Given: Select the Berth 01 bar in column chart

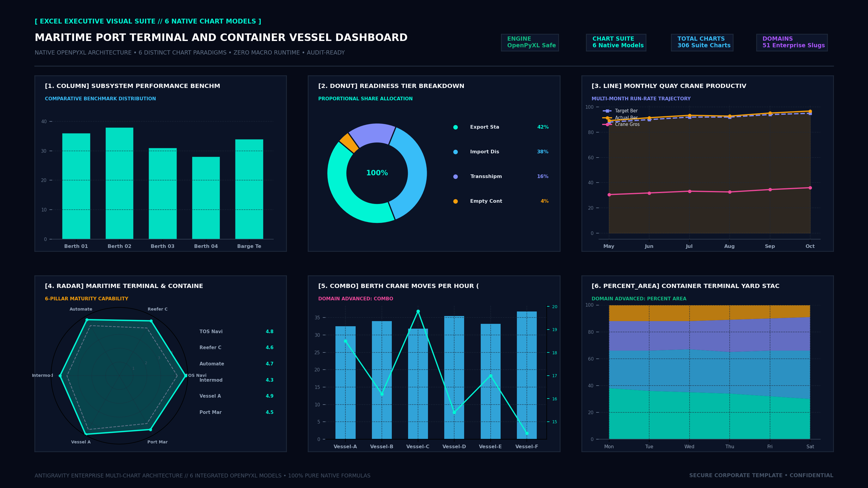Looking at the screenshot, I should [x=76, y=186].
